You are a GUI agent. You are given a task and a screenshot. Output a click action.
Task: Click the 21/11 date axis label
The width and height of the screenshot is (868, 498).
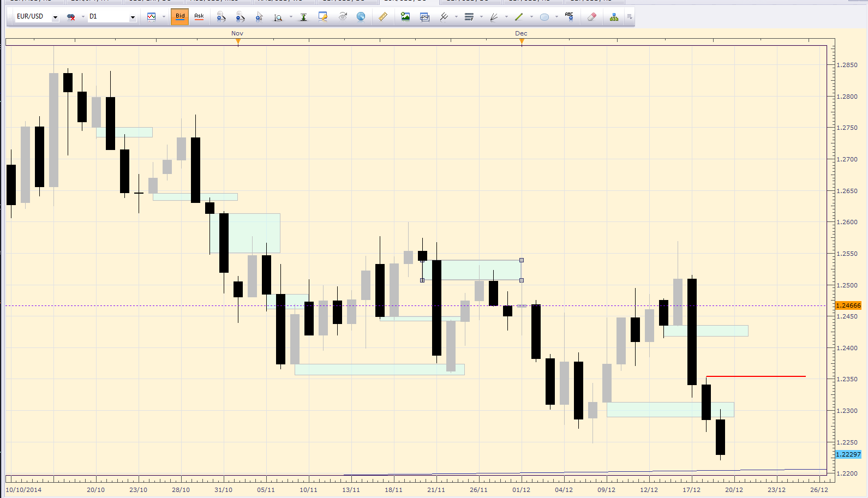pyautogui.click(x=436, y=490)
